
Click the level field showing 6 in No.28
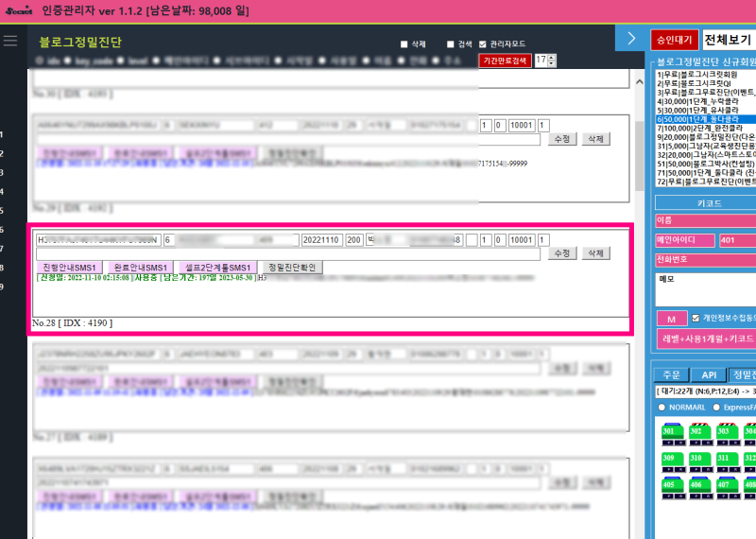point(169,240)
